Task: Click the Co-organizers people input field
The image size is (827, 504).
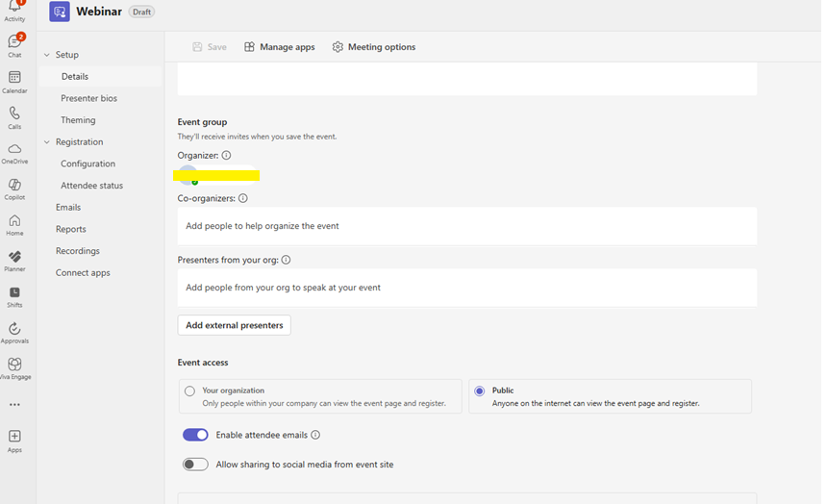Action: 467,226
